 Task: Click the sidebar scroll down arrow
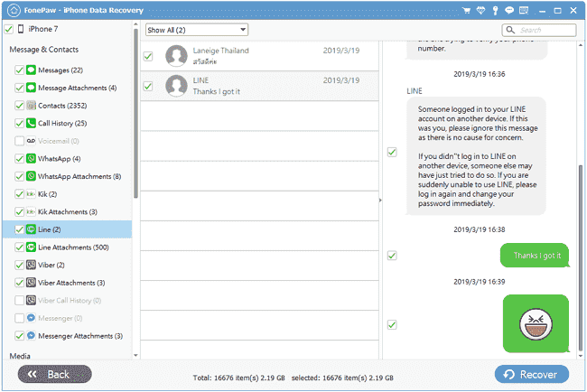click(x=135, y=356)
